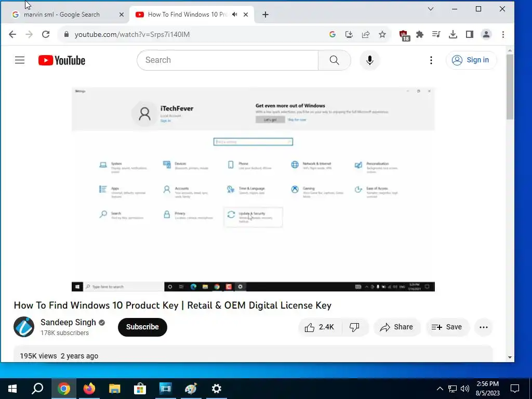Click the Sign in button
Viewport: 532px width, 399px height.
click(471, 60)
